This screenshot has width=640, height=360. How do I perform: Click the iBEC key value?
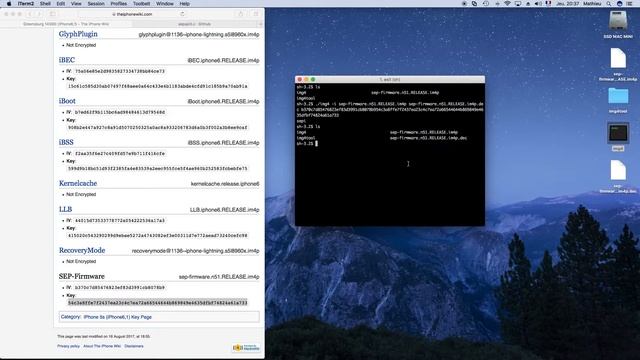point(158,86)
